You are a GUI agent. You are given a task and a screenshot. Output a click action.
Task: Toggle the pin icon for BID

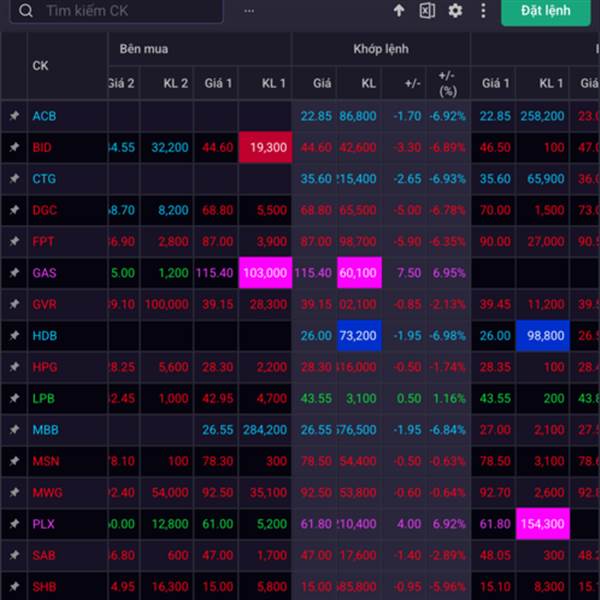point(15,147)
